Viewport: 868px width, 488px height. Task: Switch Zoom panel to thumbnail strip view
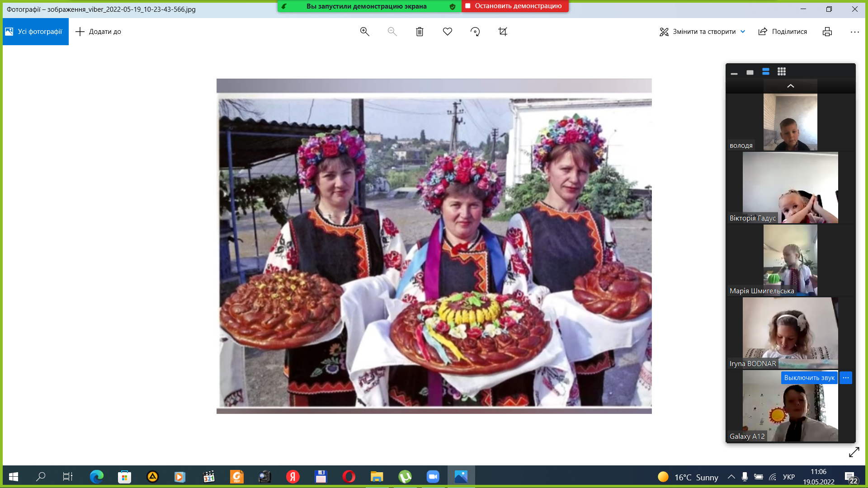766,72
